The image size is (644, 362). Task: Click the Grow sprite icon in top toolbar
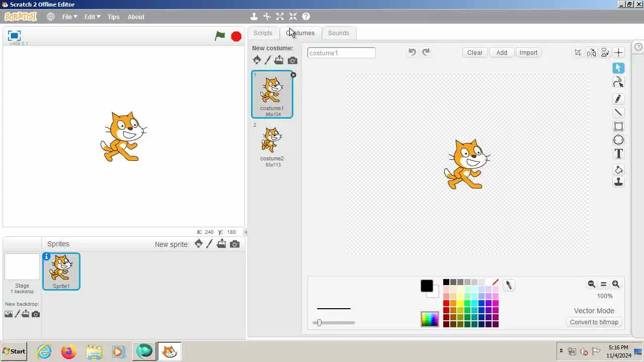tap(280, 17)
